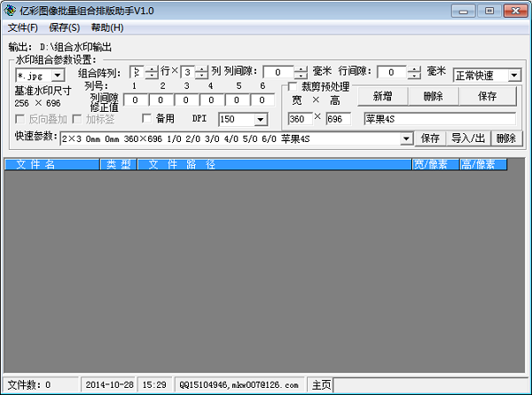The width and height of the screenshot is (532, 395).
Task: Click the preset name field 苹果4S
Action: (440, 119)
